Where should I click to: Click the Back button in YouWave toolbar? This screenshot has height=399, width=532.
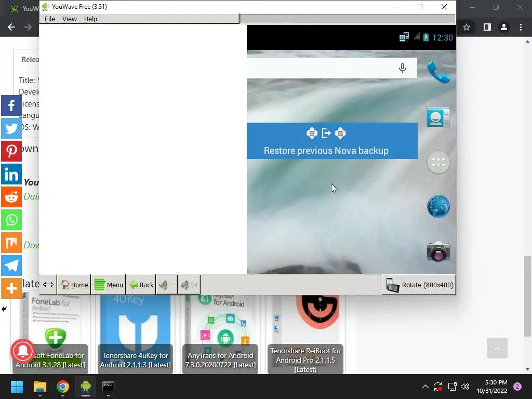coord(141,285)
